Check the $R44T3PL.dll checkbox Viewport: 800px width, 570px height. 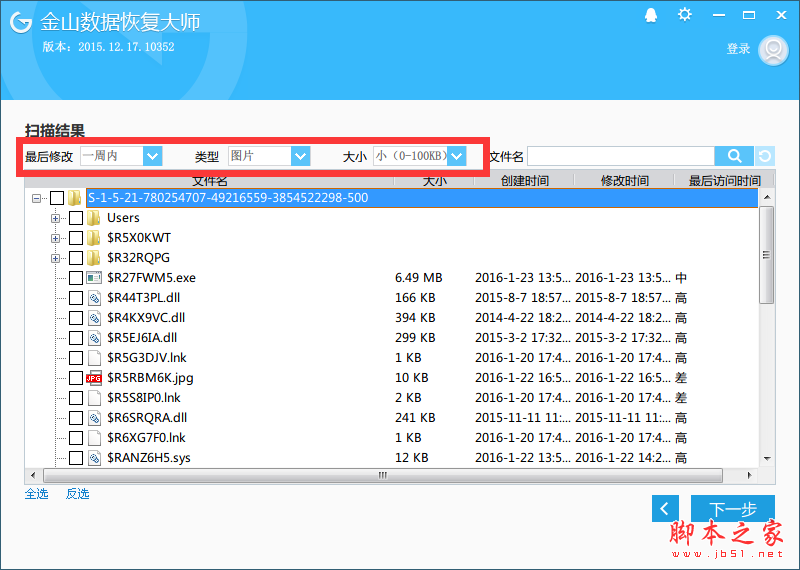tap(76, 298)
